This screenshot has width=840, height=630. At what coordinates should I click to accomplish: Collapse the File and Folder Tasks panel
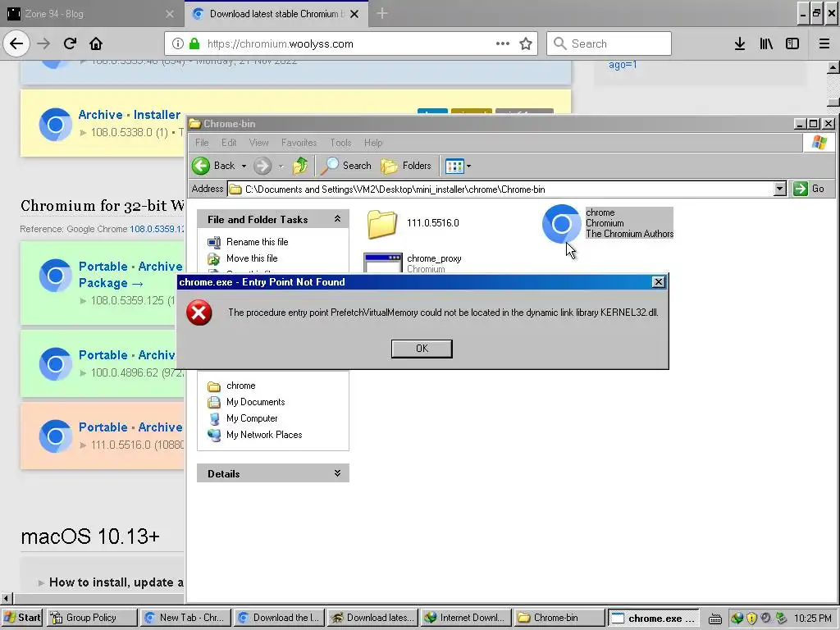(337, 219)
